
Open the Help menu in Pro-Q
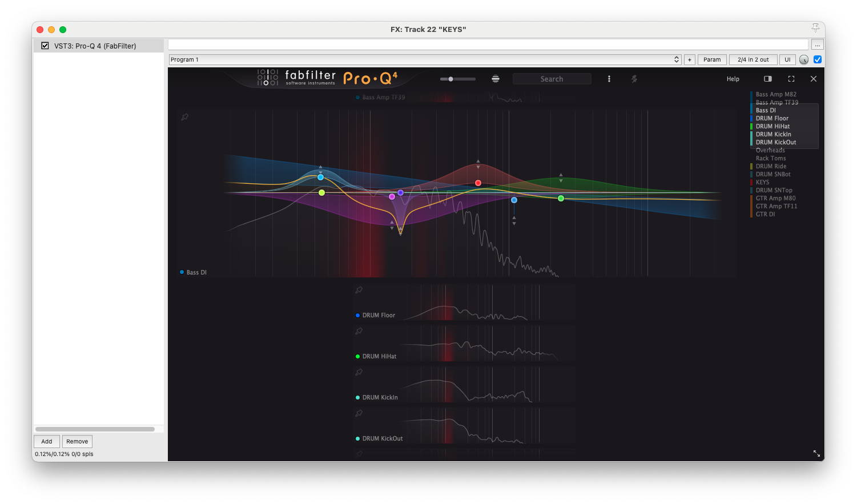[x=733, y=79]
